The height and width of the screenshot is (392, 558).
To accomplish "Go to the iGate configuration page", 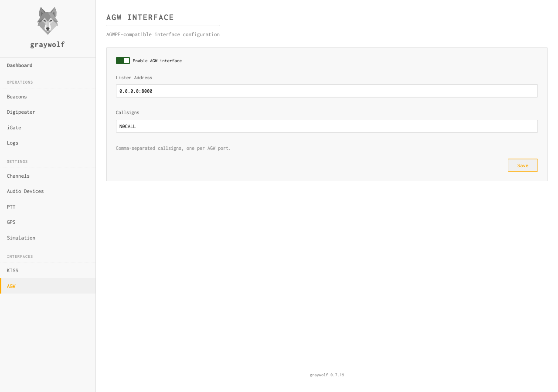I will [14, 128].
